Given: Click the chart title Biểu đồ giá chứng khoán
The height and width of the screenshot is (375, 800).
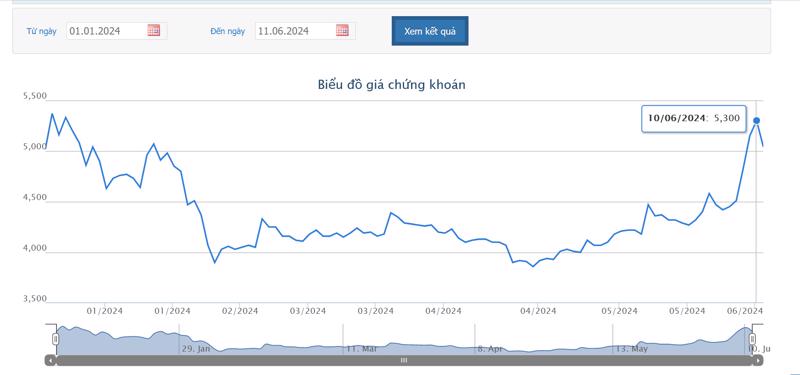Looking at the screenshot, I should click(391, 85).
